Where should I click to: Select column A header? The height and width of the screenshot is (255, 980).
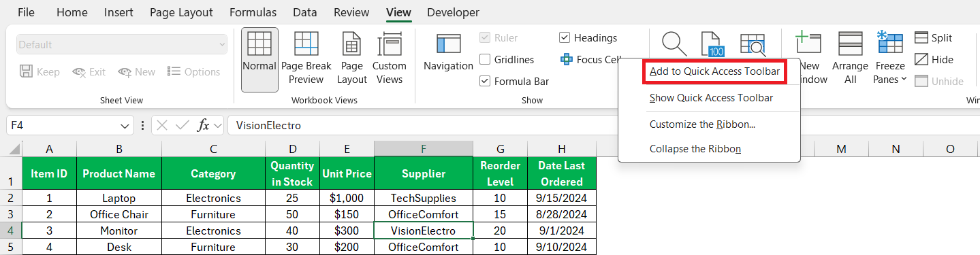point(49,149)
